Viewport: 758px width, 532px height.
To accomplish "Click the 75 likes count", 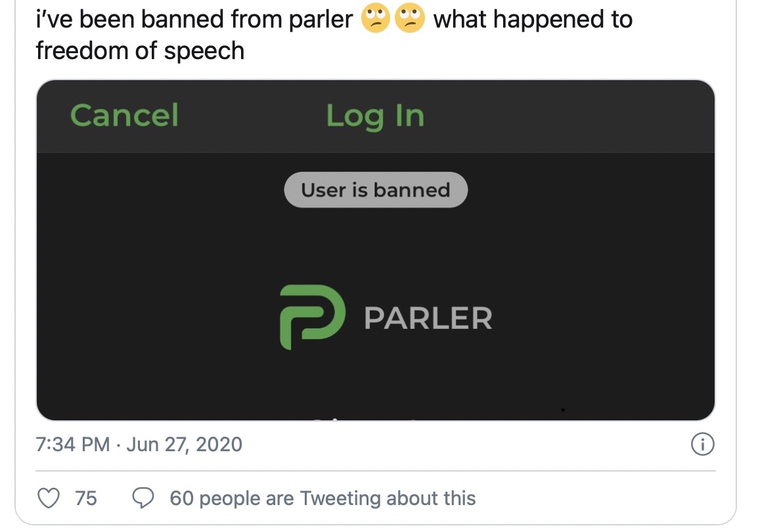I will coord(85,498).
